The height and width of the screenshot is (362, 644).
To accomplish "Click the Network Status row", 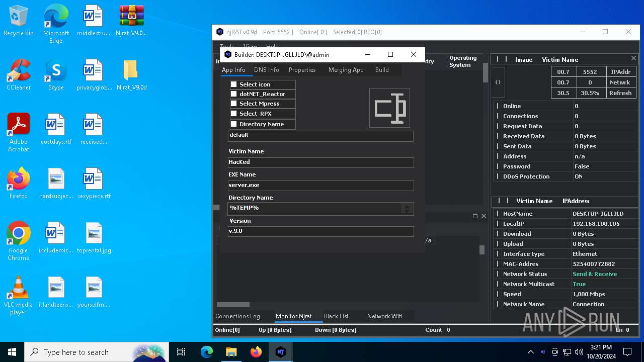I will 566,274.
